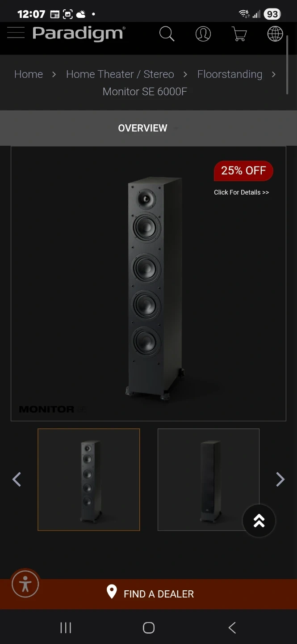The image size is (297, 644).
Task: Select the speaker thumbnail without grille
Action: (x=89, y=480)
